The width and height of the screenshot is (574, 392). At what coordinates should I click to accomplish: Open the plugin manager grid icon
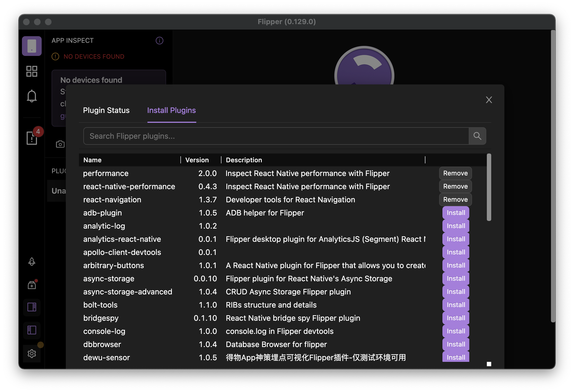click(32, 71)
